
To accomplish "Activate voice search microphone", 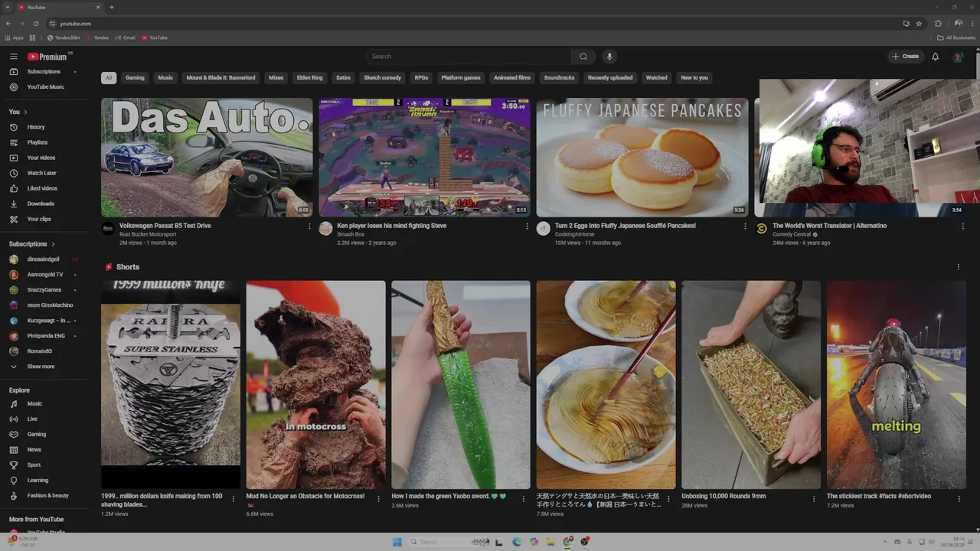I will [x=609, y=57].
